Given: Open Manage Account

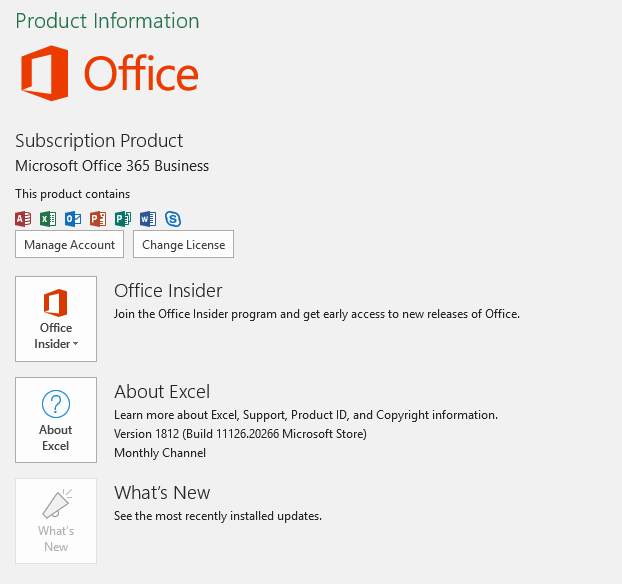Looking at the screenshot, I should [69, 244].
